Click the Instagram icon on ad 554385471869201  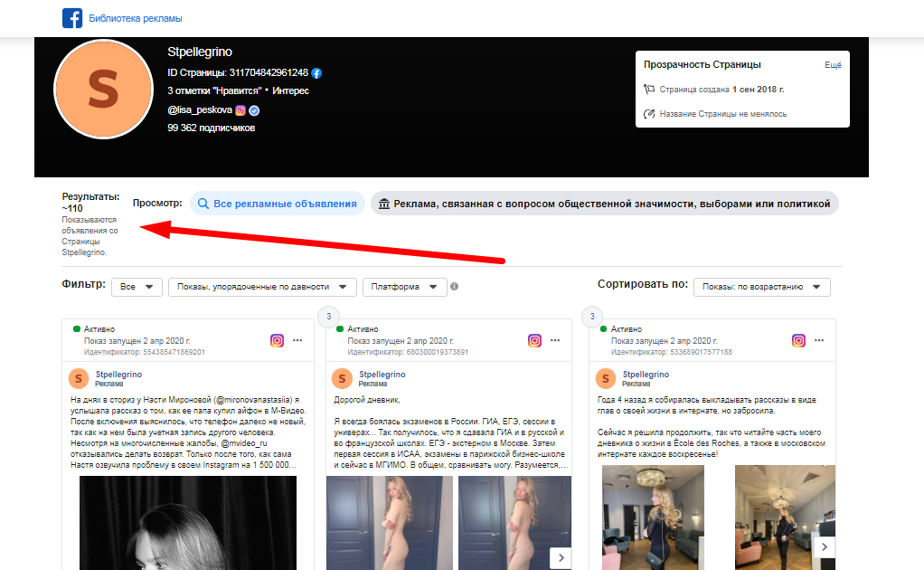(277, 340)
